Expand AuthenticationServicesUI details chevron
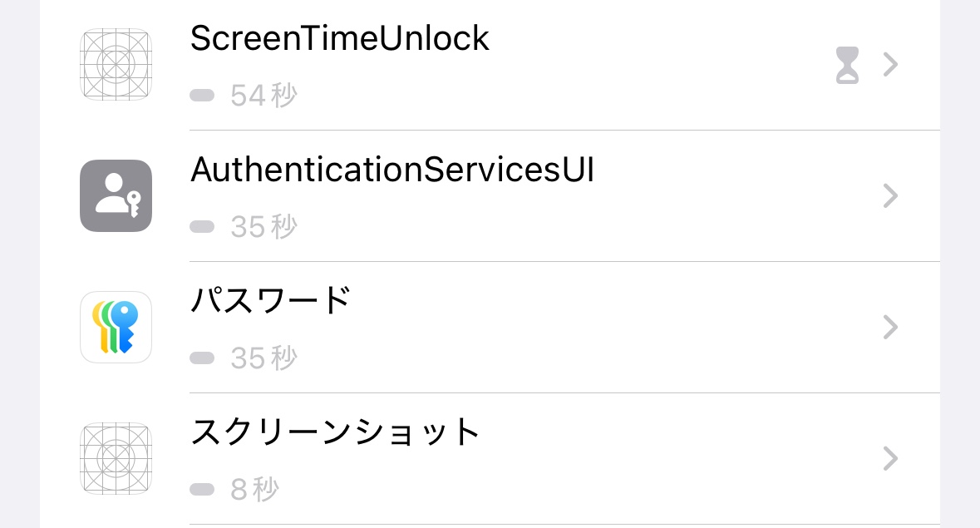The height and width of the screenshot is (528, 980). pyautogui.click(x=890, y=195)
